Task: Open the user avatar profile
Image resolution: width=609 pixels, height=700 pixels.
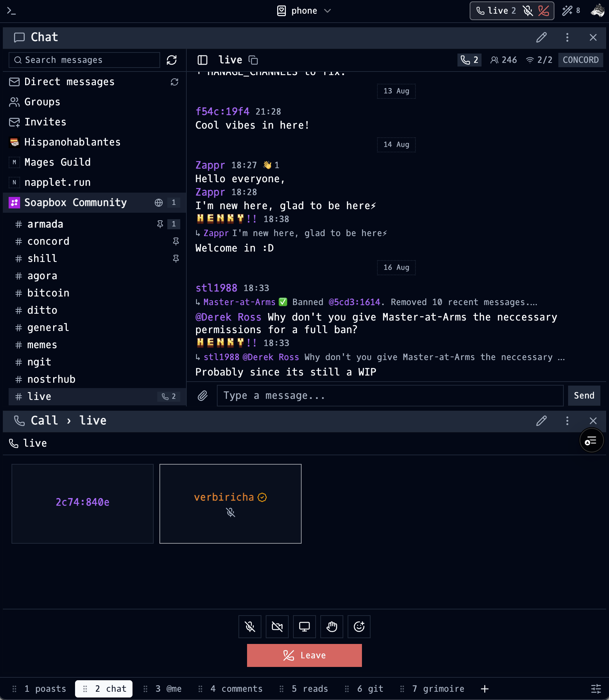Action: click(598, 11)
